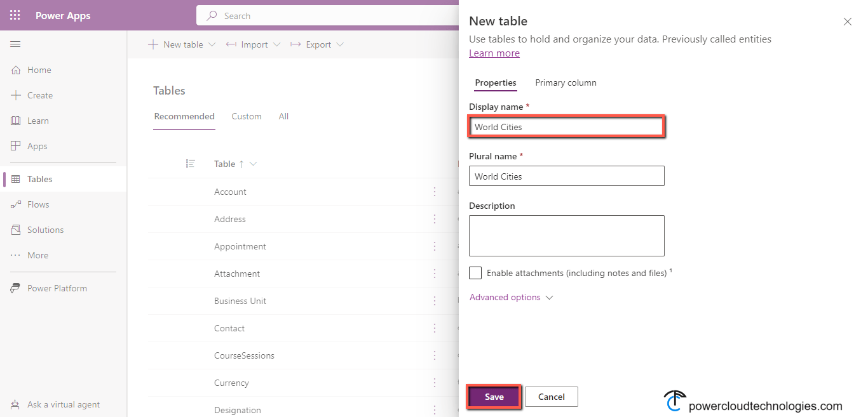Open more options for Address row
This screenshot has width=868, height=417.
click(x=435, y=219)
